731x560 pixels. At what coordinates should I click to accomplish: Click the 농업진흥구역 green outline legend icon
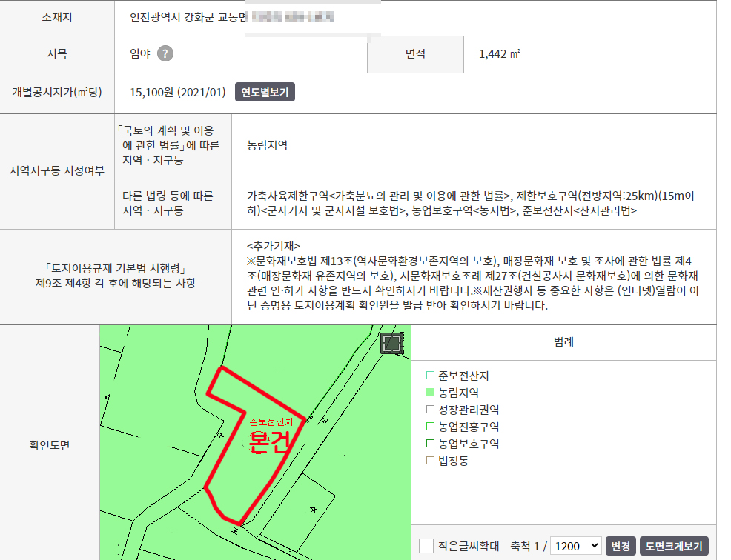(430, 427)
